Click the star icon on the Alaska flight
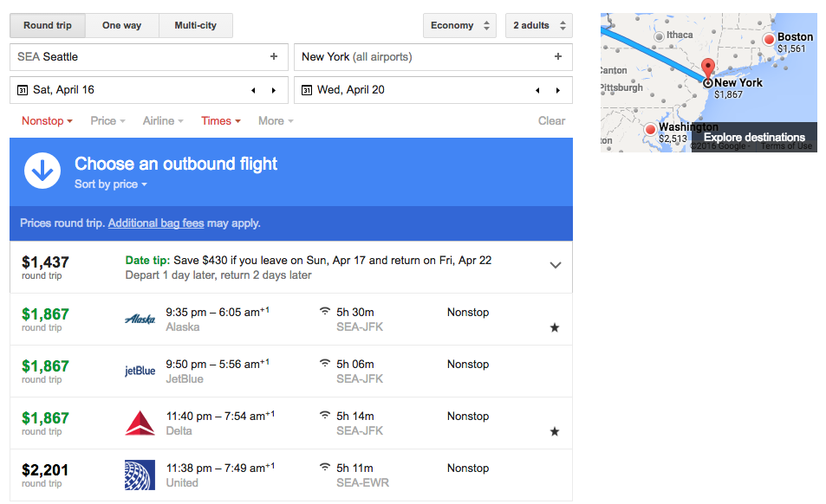Image resolution: width=826 pixels, height=504 pixels. click(555, 327)
